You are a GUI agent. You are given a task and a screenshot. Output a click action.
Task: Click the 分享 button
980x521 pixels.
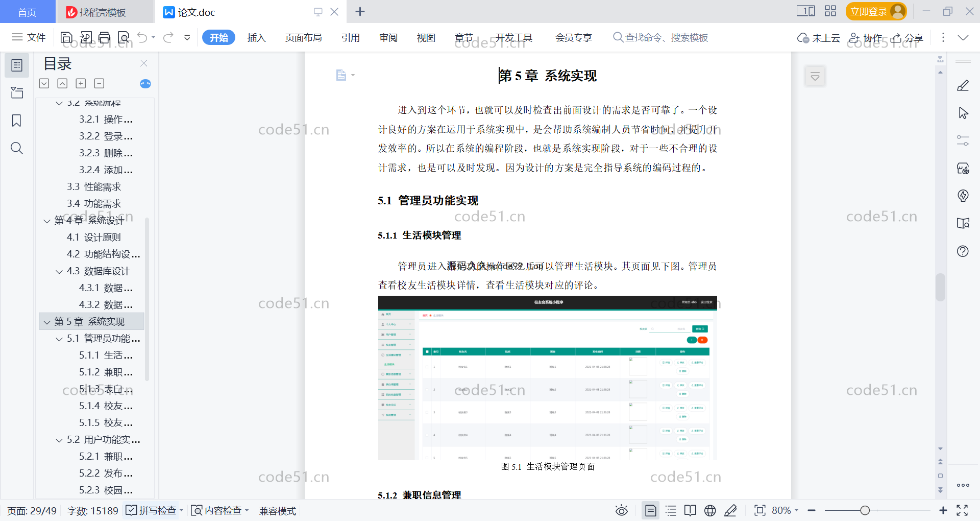[907, 38]
